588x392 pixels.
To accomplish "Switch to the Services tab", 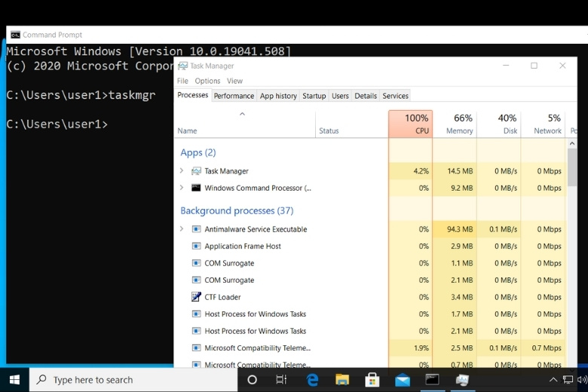I will pos(395,96).
